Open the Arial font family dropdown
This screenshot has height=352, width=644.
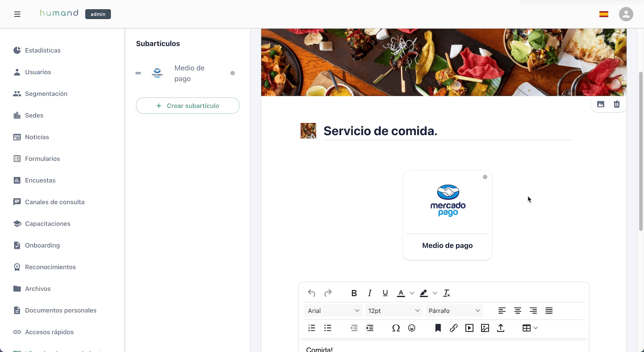333,311
